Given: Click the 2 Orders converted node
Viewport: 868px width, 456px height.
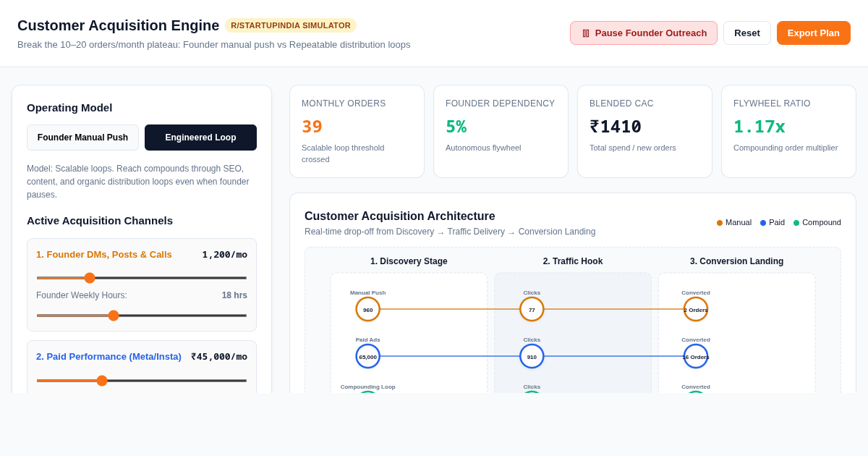Looking at the screenshot, I should tap(696, 309).
